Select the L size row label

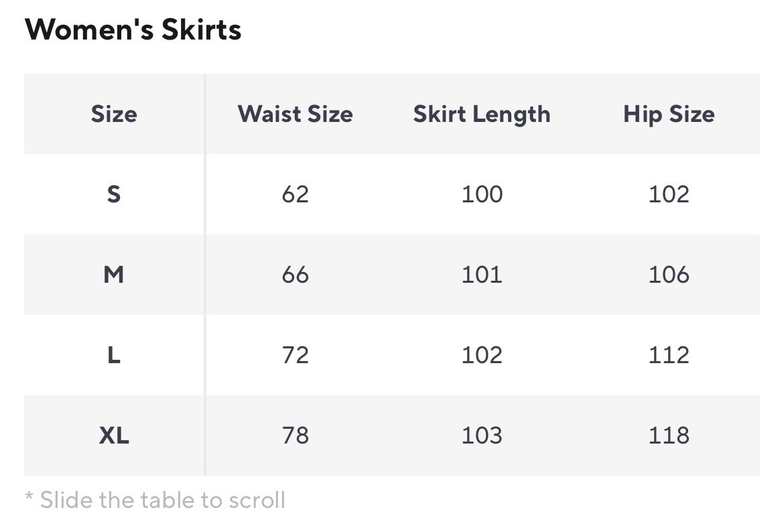[x=114, y=355]
